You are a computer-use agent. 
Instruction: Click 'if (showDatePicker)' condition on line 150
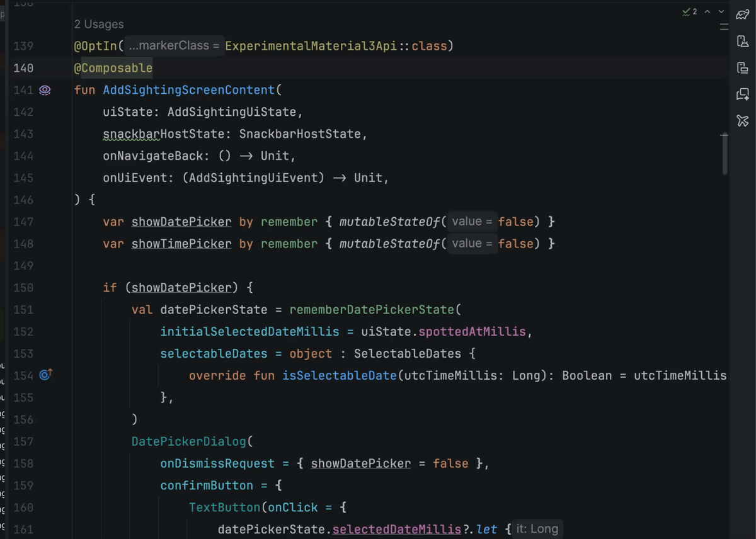point(171,288)
